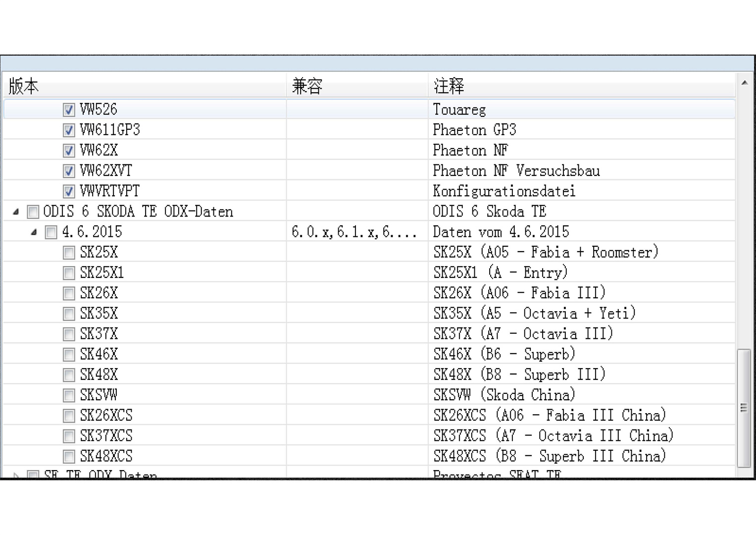
Task: Check the SKSVW checkbox
Action: click(69, 395)
